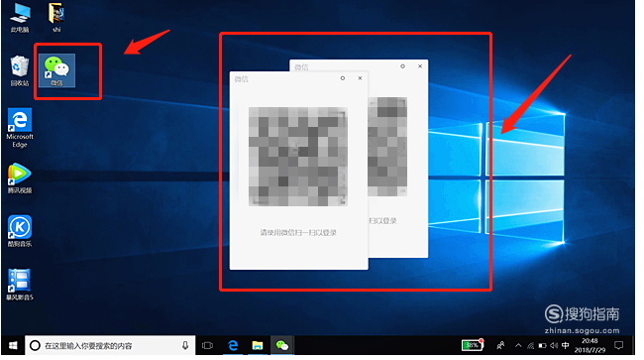The height and width of the screenshot is (360, 644).
Task: Switch to WeChat on the taskbar
Action: (x=282, y=345)
